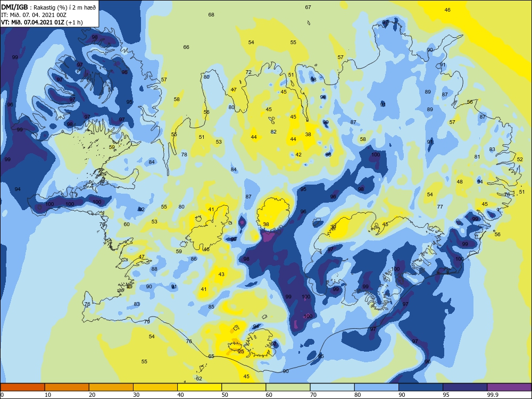Select the map value '82'
Viewport: 532px width, 399px height.
pos(273,131)
